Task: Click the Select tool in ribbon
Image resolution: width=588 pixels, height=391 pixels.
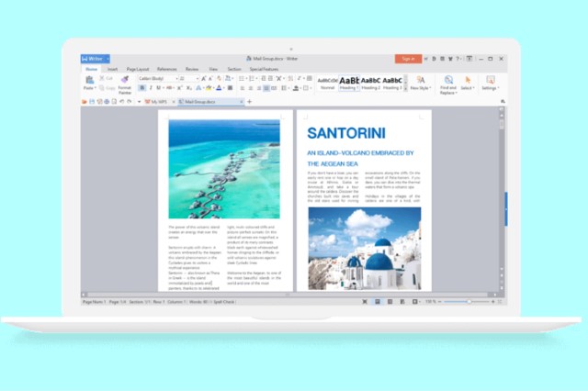Action: click(x=467, y=83)
